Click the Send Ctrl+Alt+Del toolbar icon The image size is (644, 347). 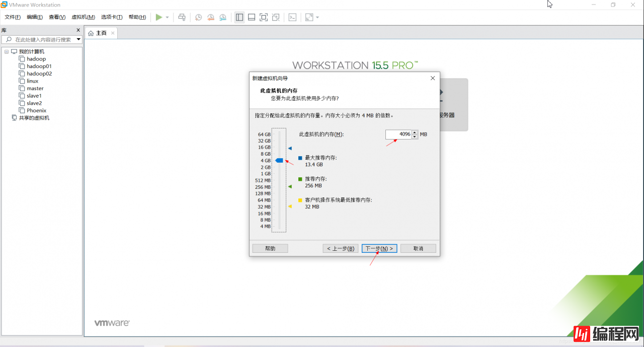pos(182,17)
